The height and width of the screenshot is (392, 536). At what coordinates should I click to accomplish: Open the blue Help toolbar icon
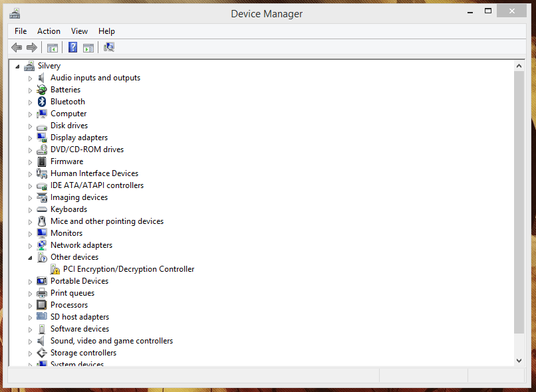point(72,47)
